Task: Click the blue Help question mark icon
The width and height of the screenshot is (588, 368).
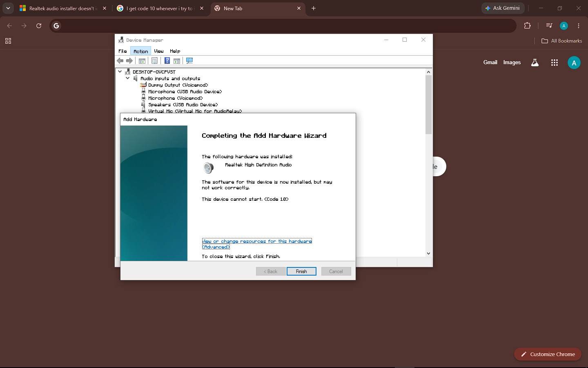Action: tap(167, 61)
